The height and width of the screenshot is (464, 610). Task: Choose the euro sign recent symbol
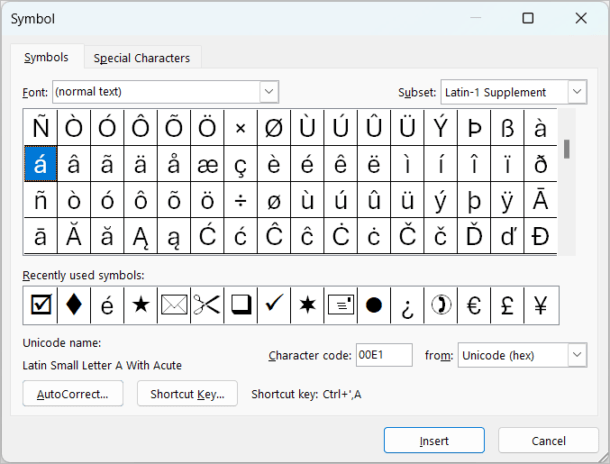tap(474, 305)
